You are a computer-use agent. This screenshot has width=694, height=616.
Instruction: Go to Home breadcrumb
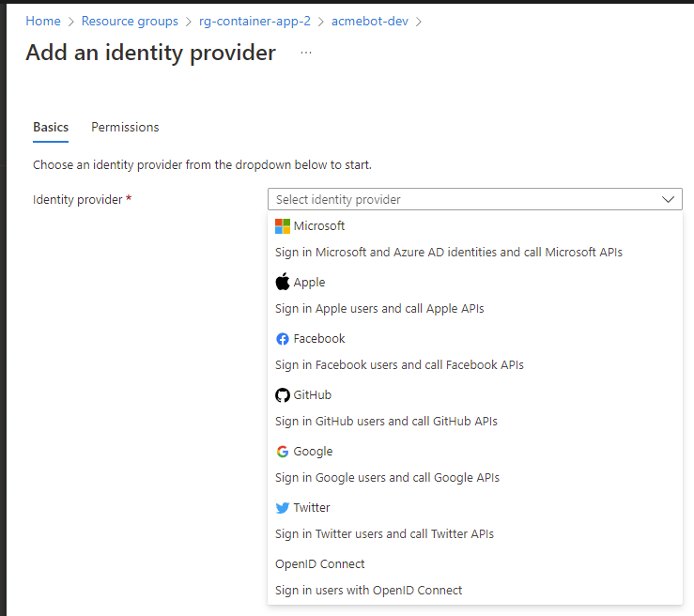click(x=43, y=21)
